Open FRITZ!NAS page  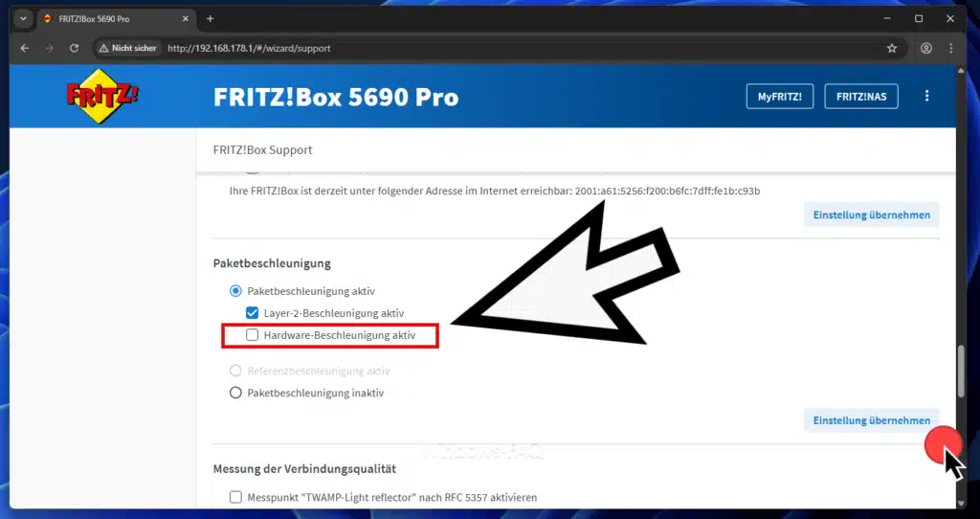point(861,97)
